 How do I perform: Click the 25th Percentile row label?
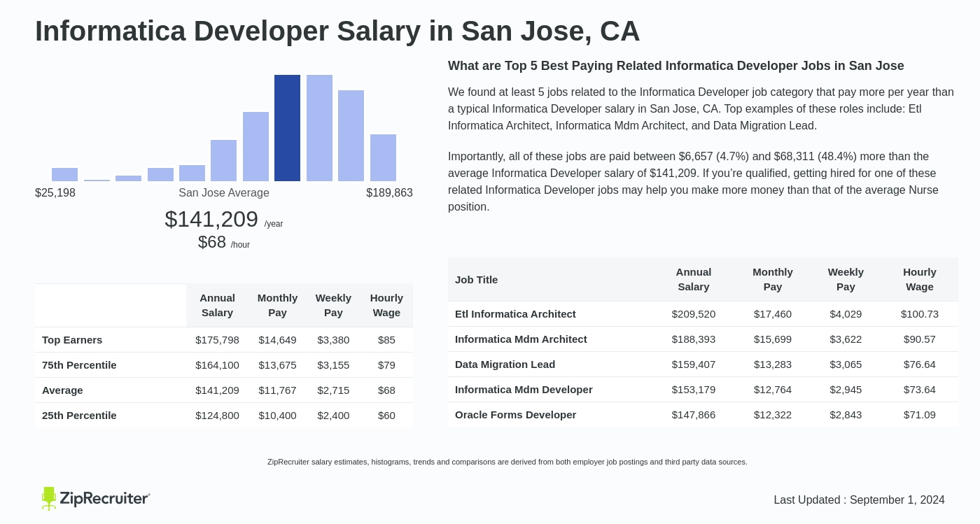pos(79,415)
